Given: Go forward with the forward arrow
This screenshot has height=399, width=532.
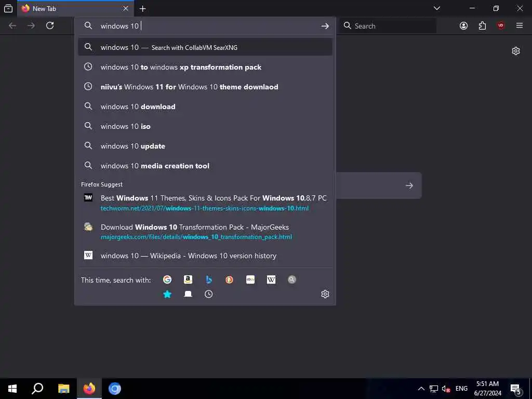Looking at the screenshot, I should pyautogui.click(x=31, y=26).
